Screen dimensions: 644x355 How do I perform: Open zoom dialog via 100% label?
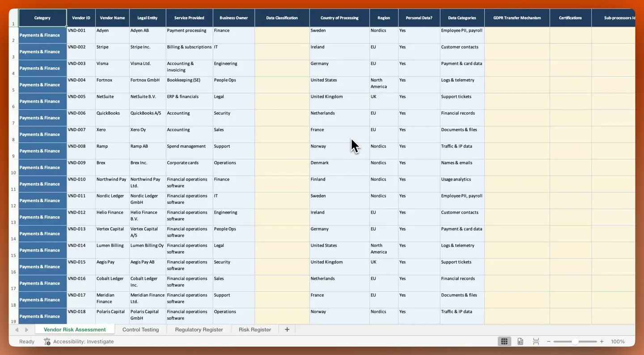pyautogui.click(x=618, y=342)
